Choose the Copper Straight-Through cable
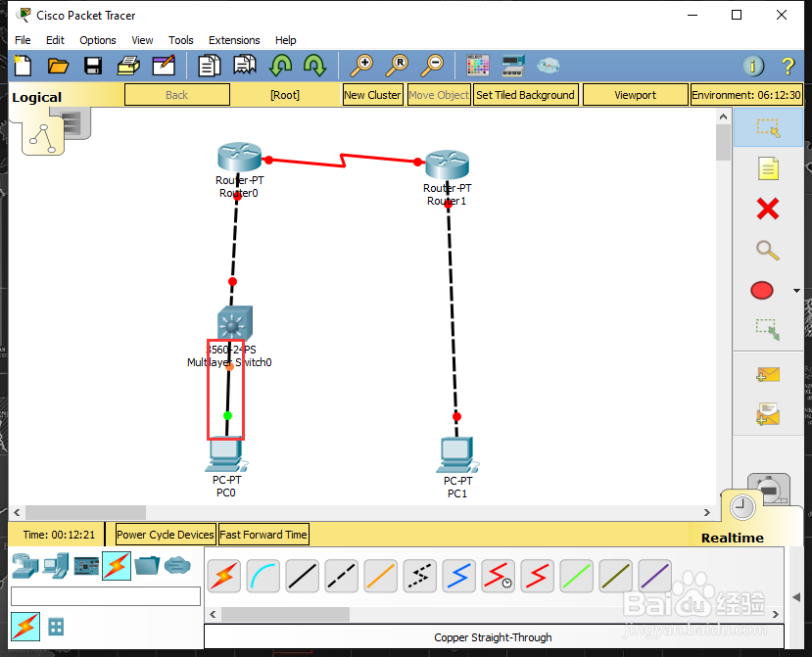The image size is (812, 657). click(303, 576)
